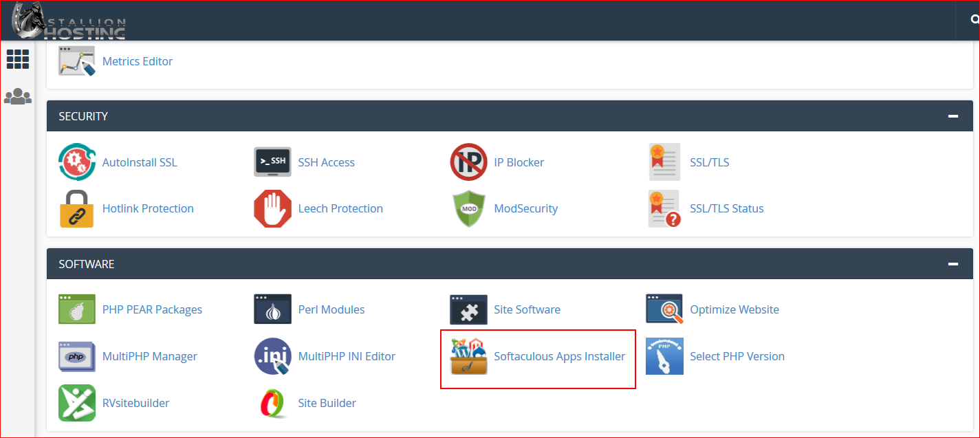Open the Metrics Editor link
The height and width of the screenshot is (438, 980).
(x=137, y=61)
